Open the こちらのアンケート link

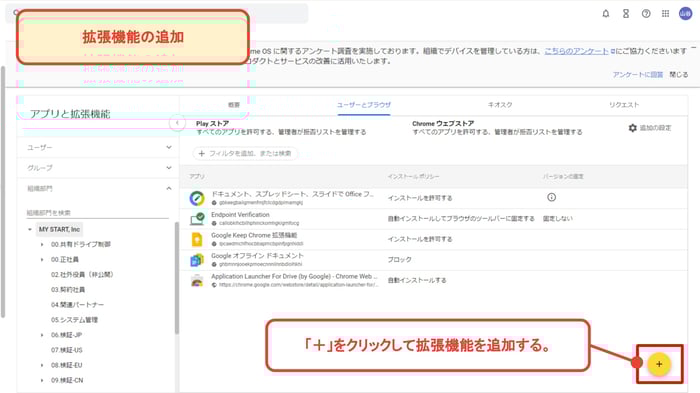576,51
